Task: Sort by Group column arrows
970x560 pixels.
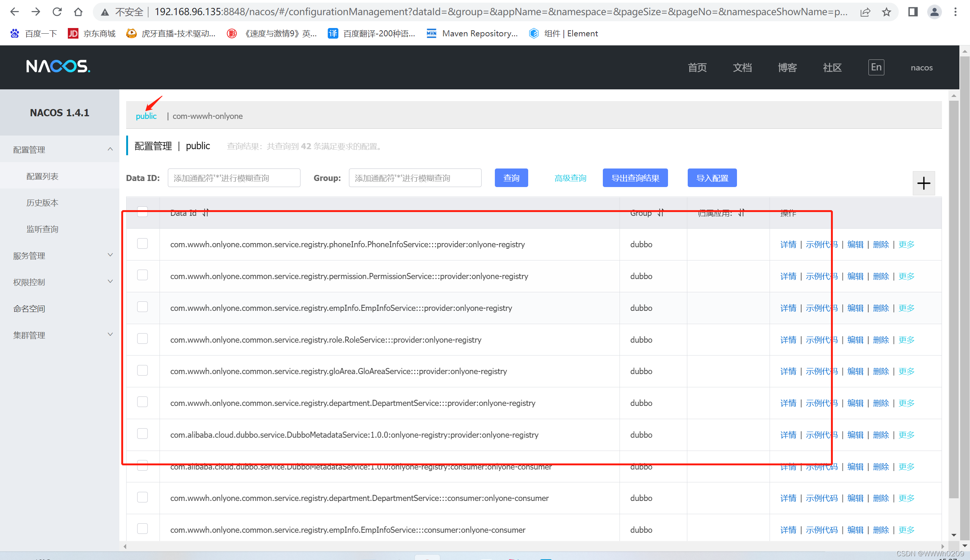Action: [x=661, y=213]
